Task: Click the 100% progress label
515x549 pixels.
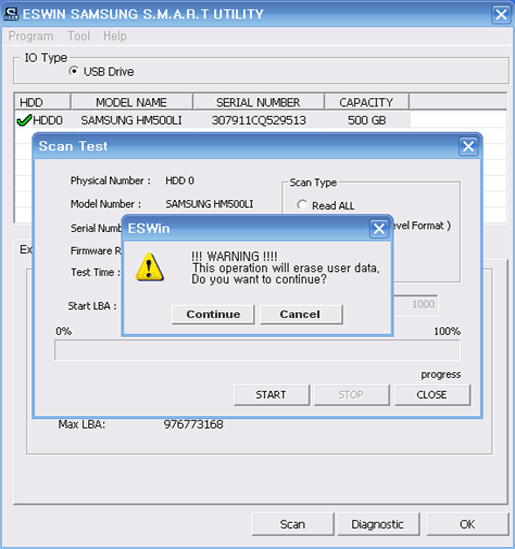Action: tap(447, 331)
